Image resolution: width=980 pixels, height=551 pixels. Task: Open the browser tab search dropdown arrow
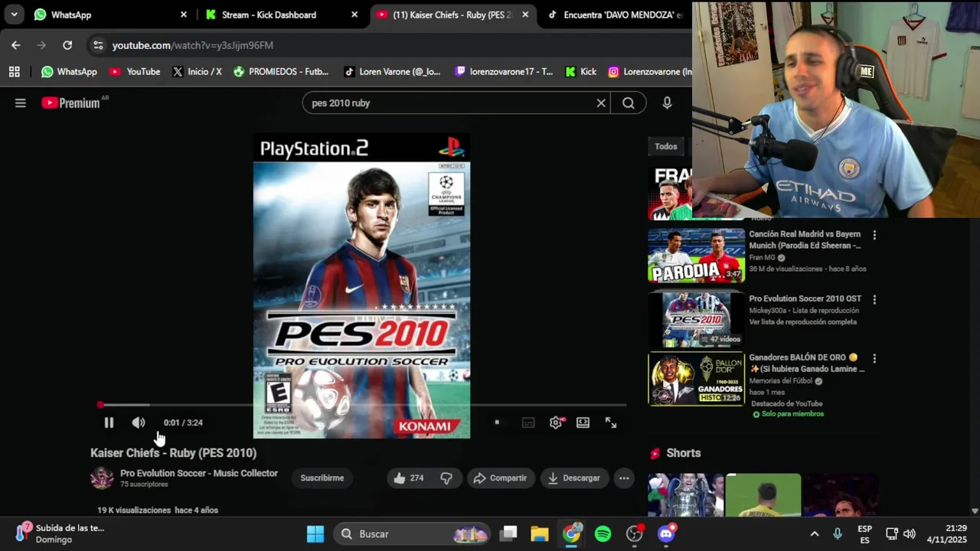click(14, 15)
